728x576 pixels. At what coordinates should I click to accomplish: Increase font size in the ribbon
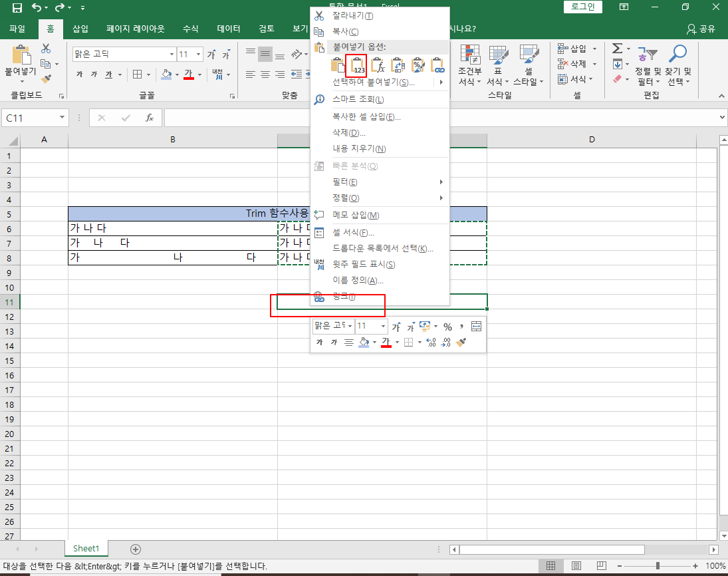211,55
